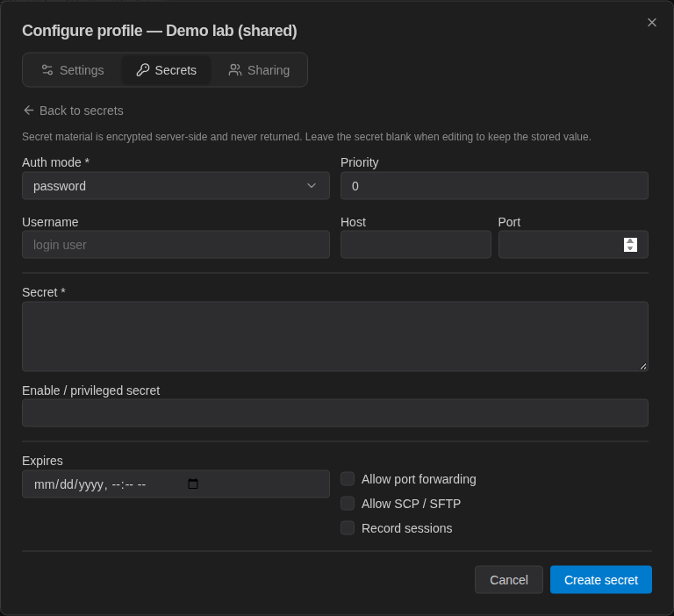
Task: Focus the Enable / privileged secret field
Action: [x=335, y=412]
